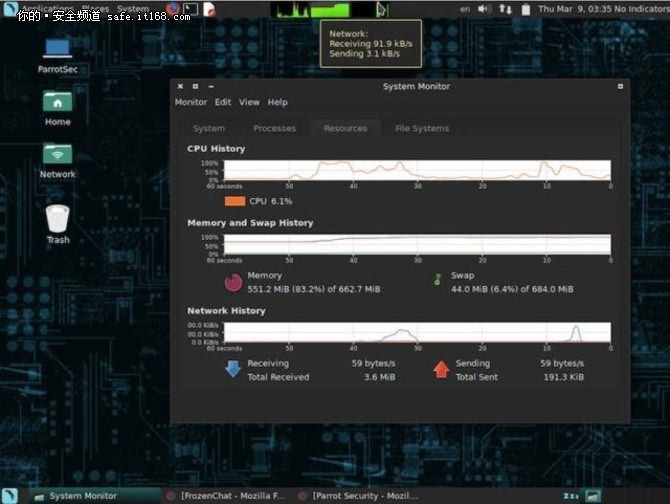Click the volume speaker icon
The image size is (670, 504).
point(484,9)
